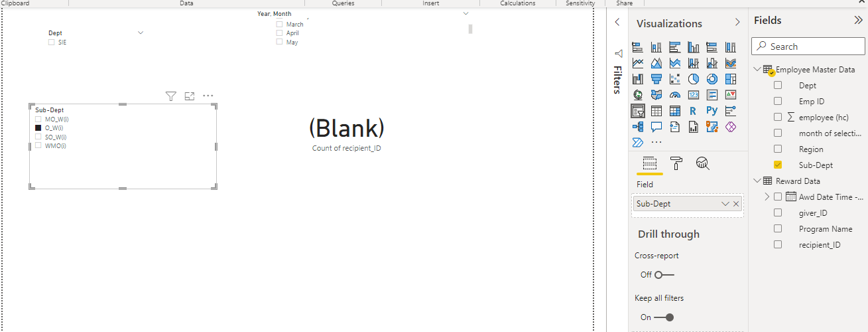Viewport: 868px width, 332px height.
Task: Tick the March checkbox
Action: 280,25
